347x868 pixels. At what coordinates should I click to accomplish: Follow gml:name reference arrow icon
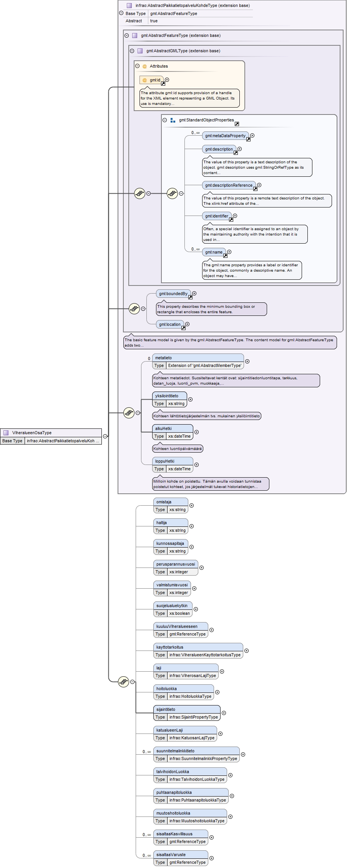click(x=225, y=256)
